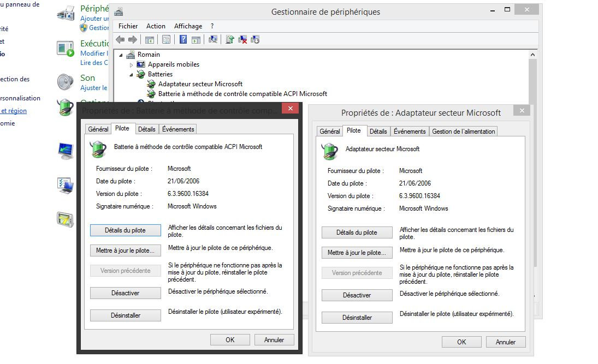This screenshot has height=364, width=598.
Task: Click the Romain computer icon in tree
Action: (x=131, y=55)
